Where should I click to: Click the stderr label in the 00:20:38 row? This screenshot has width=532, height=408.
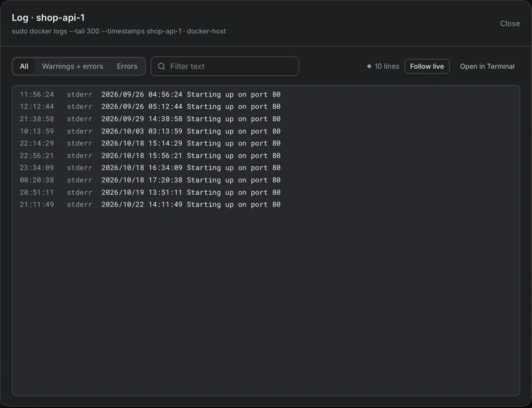pos(79,180)
